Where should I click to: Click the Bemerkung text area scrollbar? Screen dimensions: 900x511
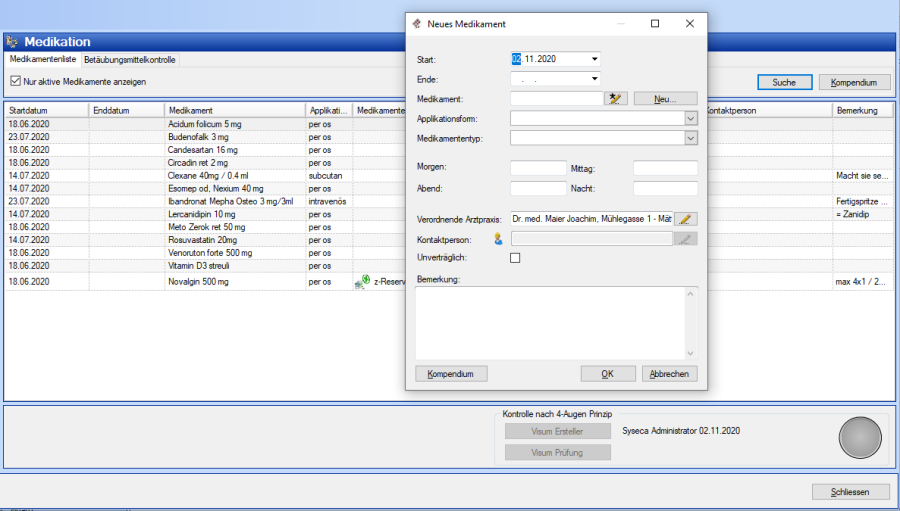(690, 322)
